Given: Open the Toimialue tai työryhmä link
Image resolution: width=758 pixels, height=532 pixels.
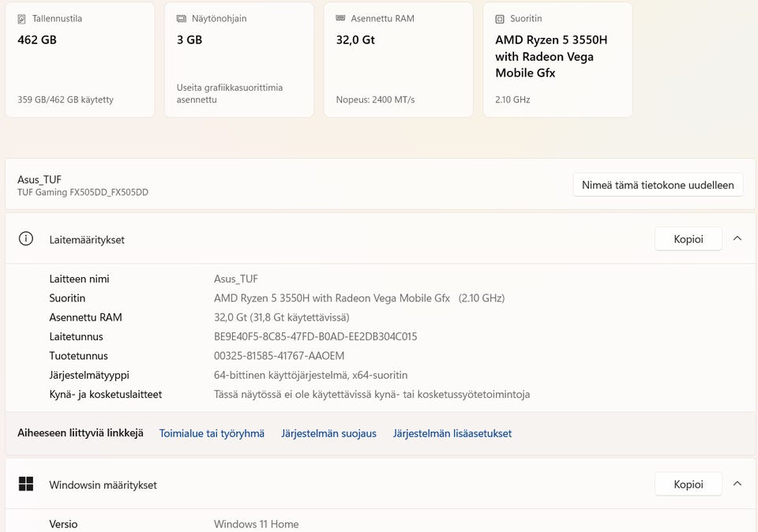Looking at the screenshot, I should pos(212,433).
